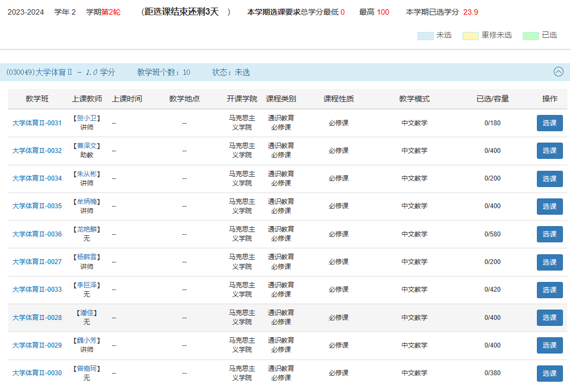The image size is (570, 392).
Task: Click the 状态: 未选 status text
Action: click(231, 72)
